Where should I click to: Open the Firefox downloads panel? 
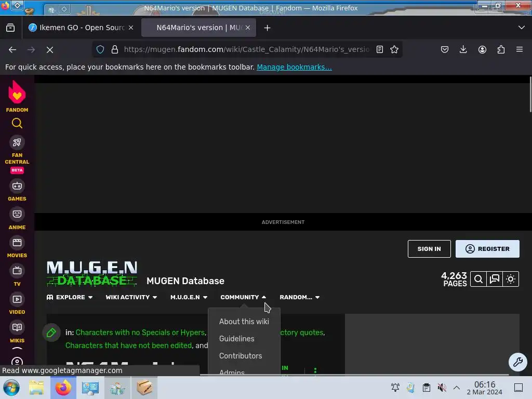point(463,49)
